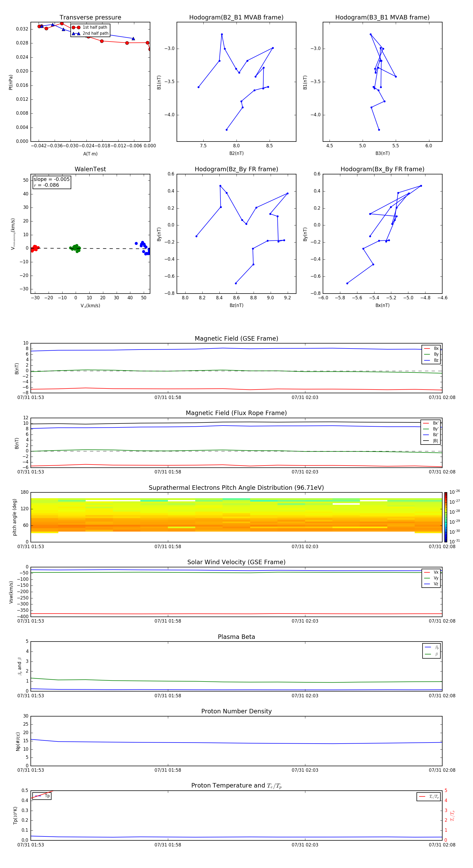Click the "Plasma Beta" plot title
The width and height of the screenshot is (473, 868).
[x=236, y=637]
